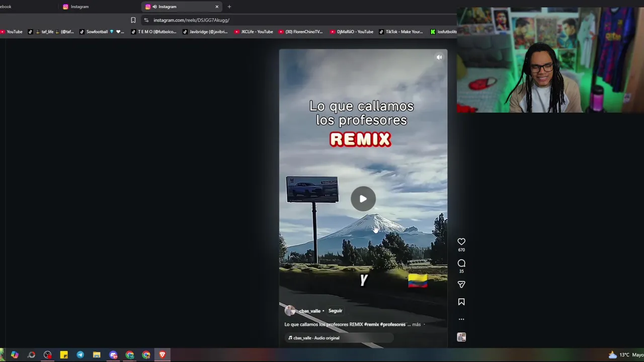644x362 pixels.
Task: Open the YouTube bookmark
Action: [11, 32]
